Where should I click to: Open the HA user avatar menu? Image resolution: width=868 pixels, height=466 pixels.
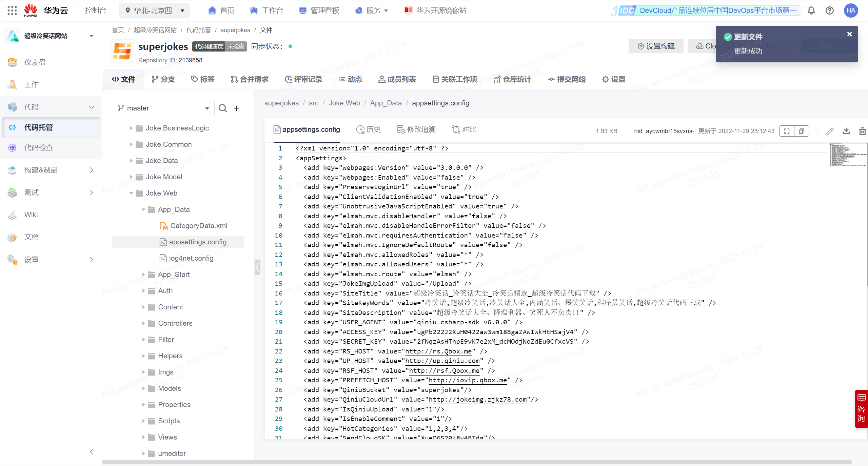pyautogui.click(x=851, y=11)
